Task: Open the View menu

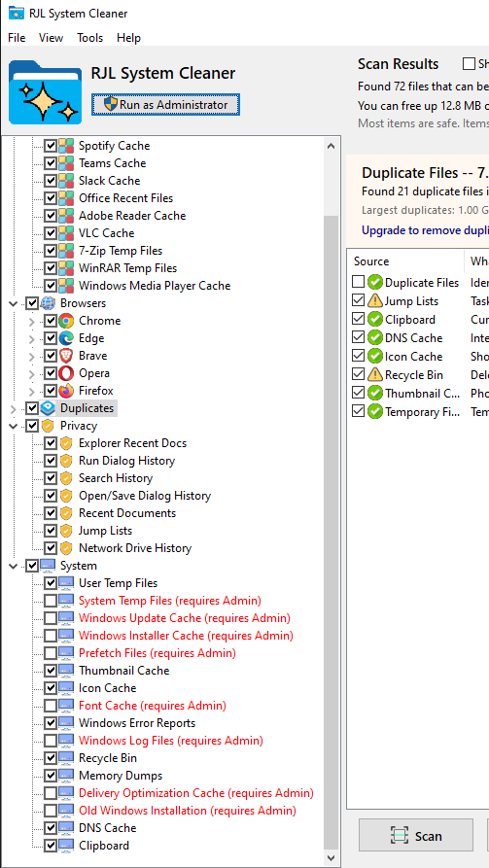Action: coord(51,38)
